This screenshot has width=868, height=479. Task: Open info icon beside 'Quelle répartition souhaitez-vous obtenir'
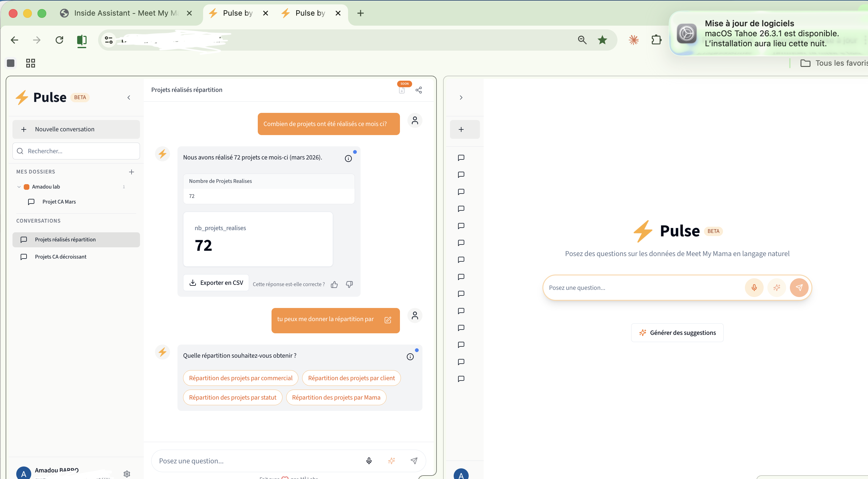[410, 357]
